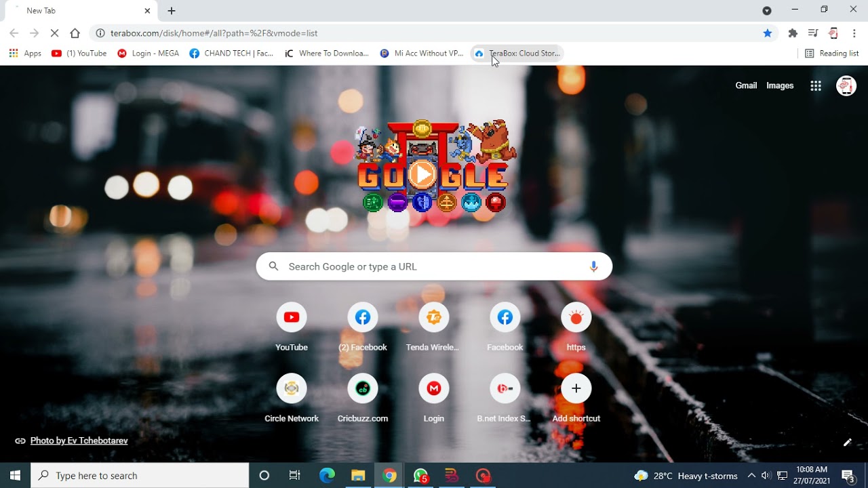Open the Where To Download bookmark

[327, 54]
